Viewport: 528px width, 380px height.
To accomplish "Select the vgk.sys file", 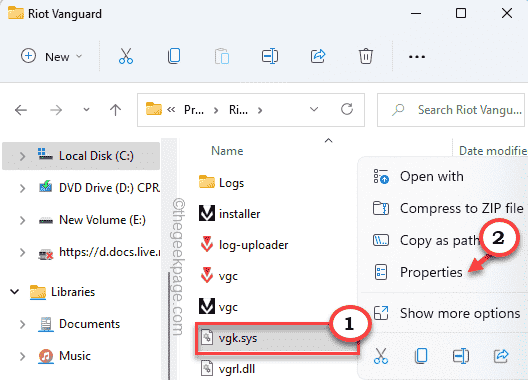I will point(277,338).
